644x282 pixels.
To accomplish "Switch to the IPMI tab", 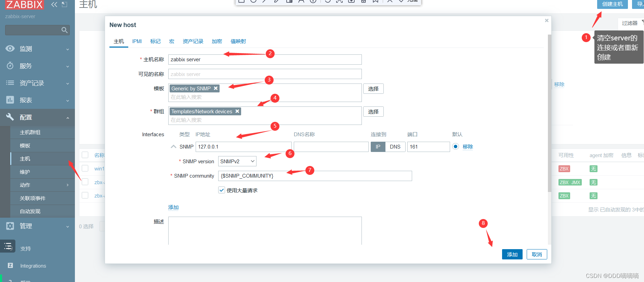I will click(137, 41).
